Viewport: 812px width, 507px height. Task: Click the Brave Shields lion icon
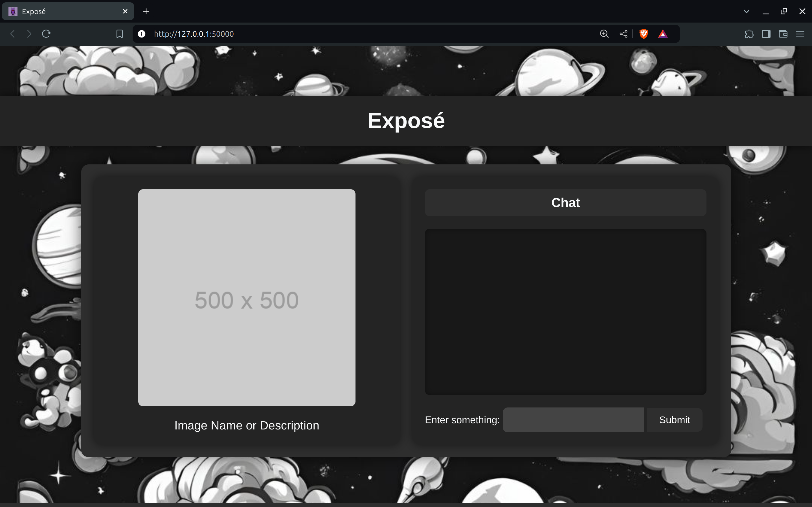click(x=643, y=34)
